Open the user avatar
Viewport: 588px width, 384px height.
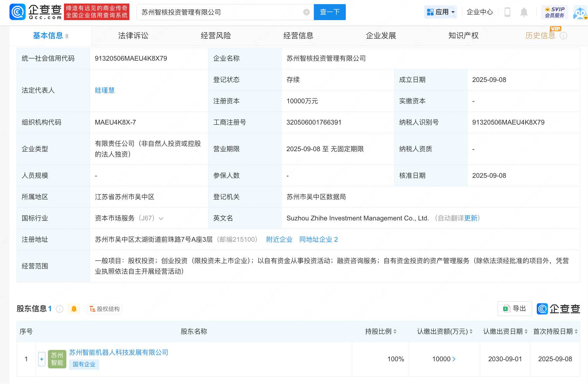[x=580, y=13]
